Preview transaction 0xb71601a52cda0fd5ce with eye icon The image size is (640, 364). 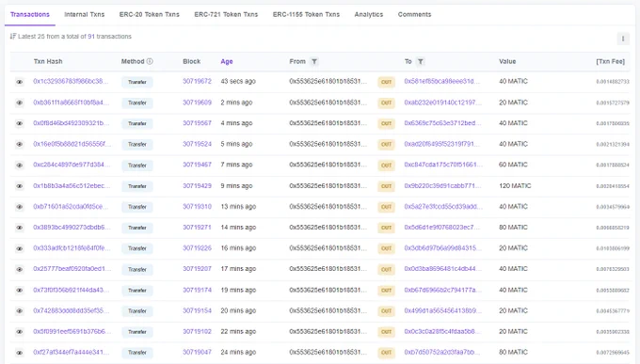click(19, 207)
